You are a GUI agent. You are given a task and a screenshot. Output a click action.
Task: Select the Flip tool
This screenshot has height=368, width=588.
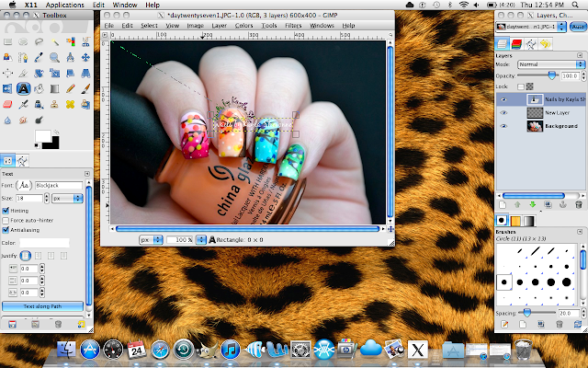[x=7, y=88]
